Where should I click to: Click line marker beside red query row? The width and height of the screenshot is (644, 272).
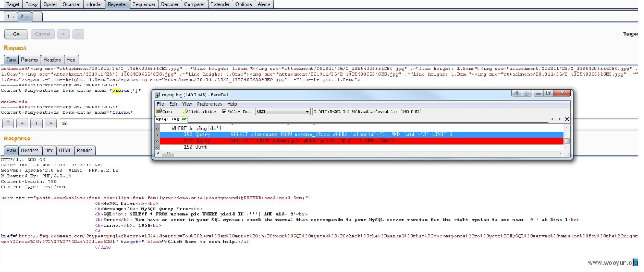[157, 141]
